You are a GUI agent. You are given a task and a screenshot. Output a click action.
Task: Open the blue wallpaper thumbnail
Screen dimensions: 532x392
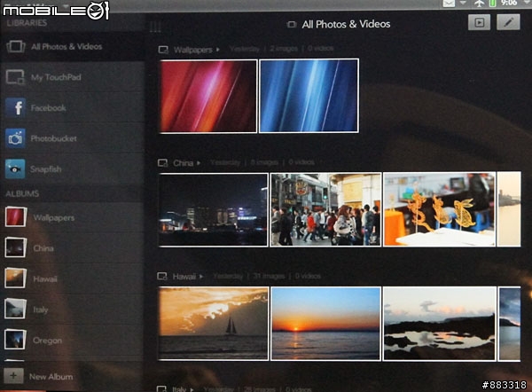point(309,96)
